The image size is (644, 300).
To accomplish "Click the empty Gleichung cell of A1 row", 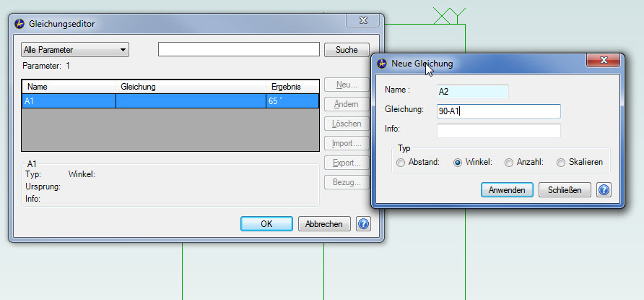I will pos(191,101).
